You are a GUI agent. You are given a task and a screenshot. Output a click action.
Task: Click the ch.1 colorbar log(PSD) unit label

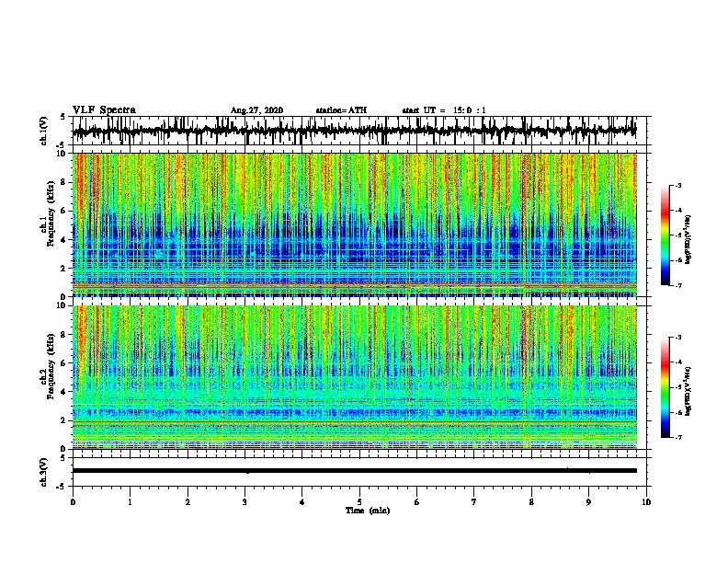pos(688,240)
